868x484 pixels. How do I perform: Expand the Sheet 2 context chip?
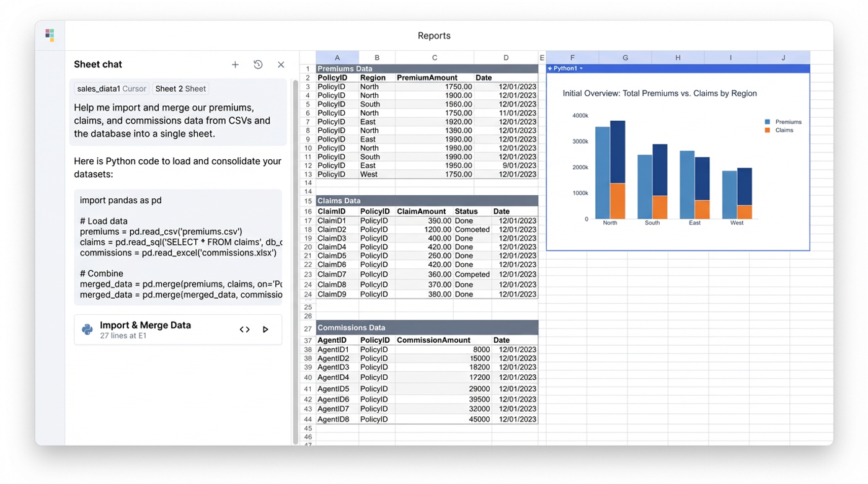[181, 89]
